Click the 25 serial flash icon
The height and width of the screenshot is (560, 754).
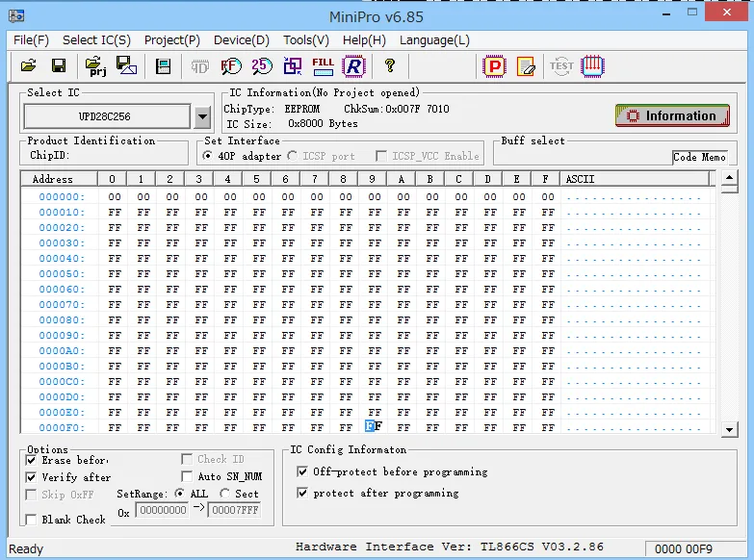pyautogui.click(x=262, y=65)
